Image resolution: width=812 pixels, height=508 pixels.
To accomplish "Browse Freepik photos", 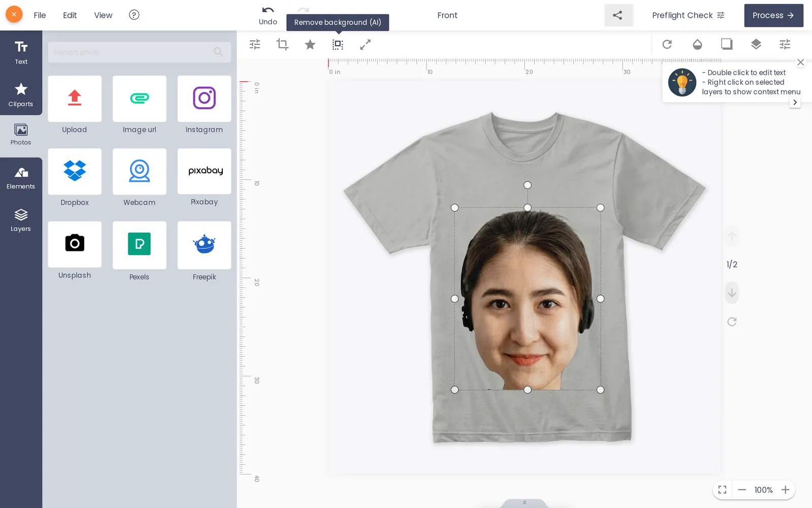I will point(204,245).
